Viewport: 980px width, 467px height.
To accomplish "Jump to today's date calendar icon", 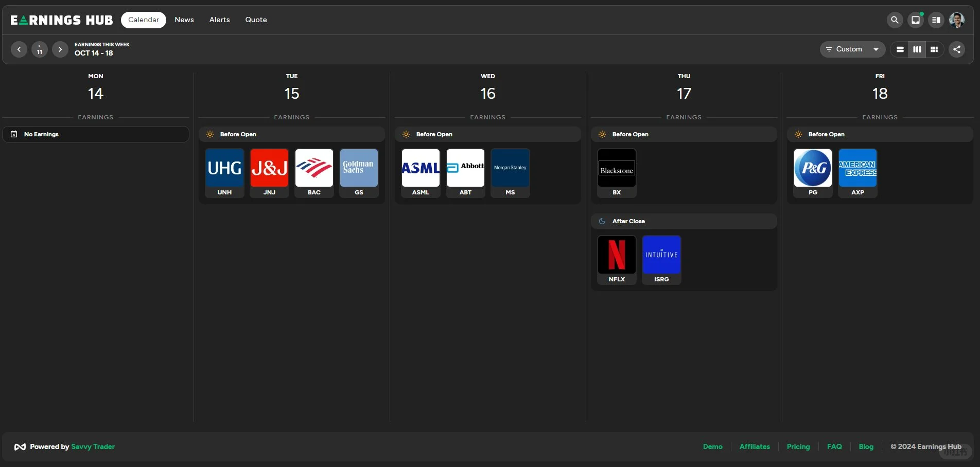I will tap(40, 49).
